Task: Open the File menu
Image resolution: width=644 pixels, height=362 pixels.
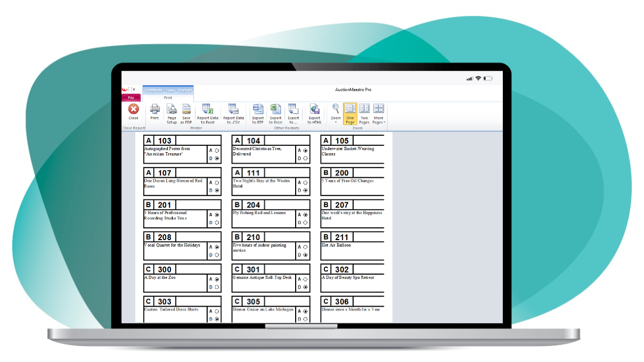Action: (x=131, y=98)
